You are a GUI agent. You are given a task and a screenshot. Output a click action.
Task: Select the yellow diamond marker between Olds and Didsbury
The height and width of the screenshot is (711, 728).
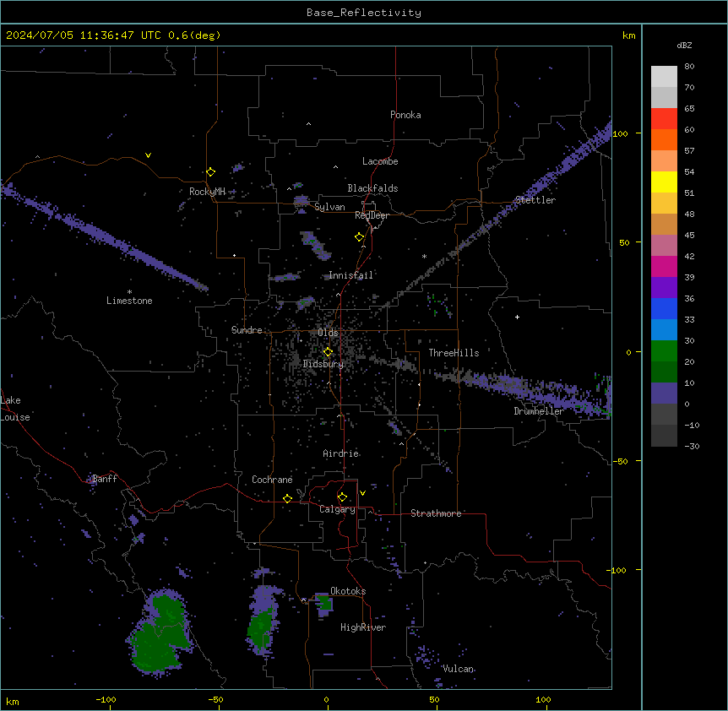[328, 352]
